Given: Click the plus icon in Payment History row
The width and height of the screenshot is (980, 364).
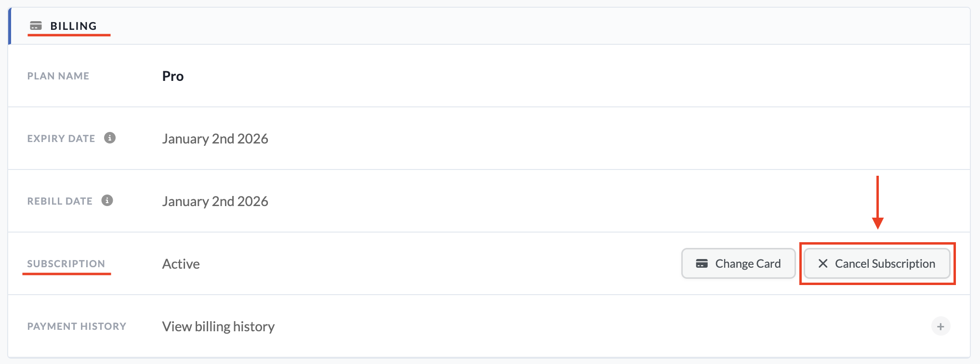Looking at the screenshot, I should pyautogui.click(x=940, y=326).
